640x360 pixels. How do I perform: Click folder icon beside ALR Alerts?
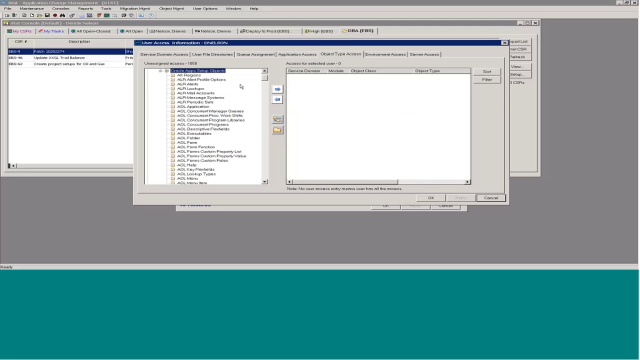pos(173,84)
